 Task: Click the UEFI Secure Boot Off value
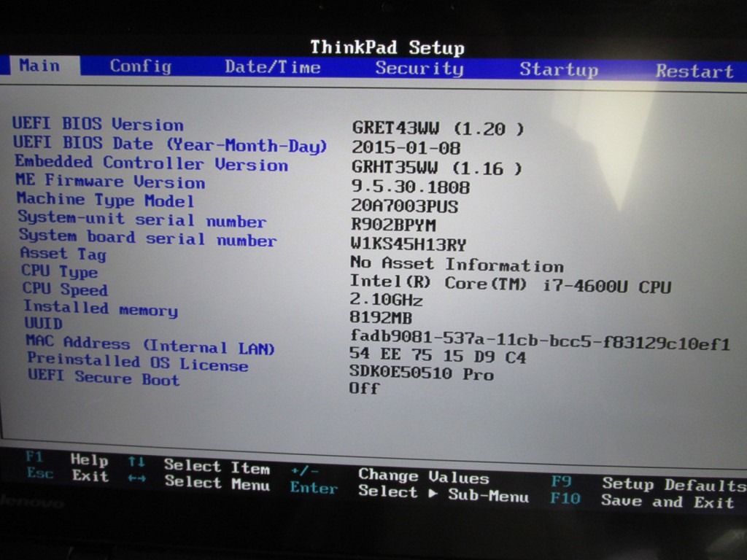pos(364,388)
